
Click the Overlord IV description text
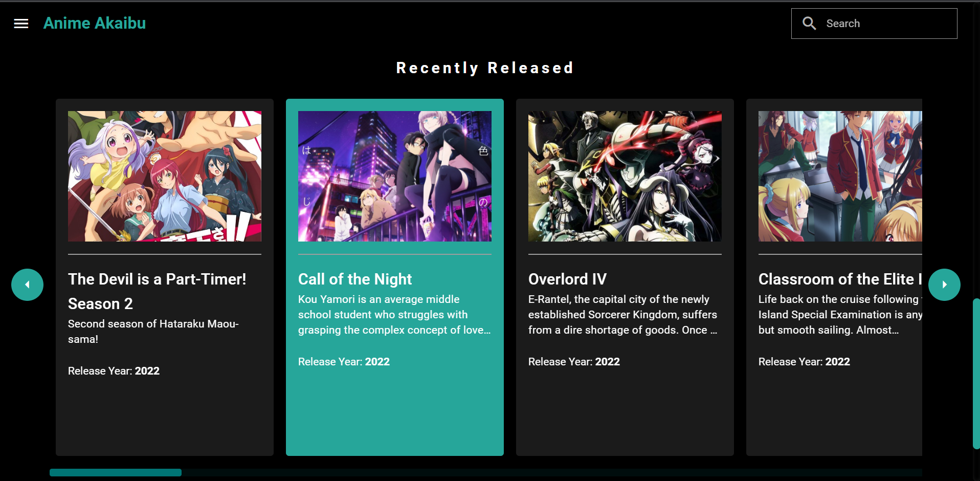pos(623,315)
